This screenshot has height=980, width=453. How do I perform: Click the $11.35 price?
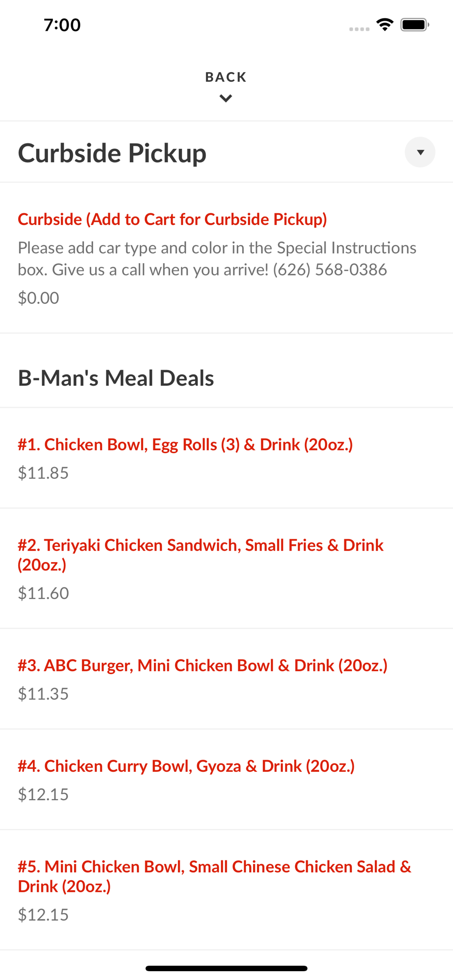coord(43,694)
